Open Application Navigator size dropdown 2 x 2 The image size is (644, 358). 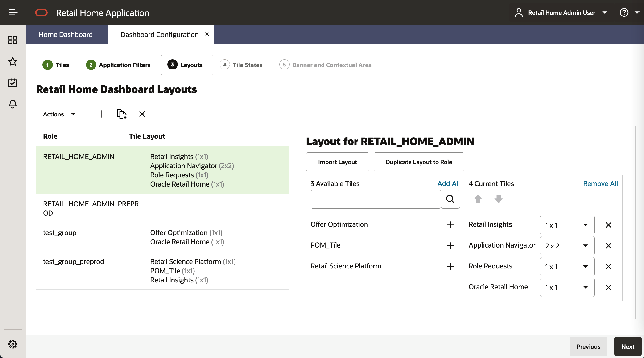pos(567,246)
